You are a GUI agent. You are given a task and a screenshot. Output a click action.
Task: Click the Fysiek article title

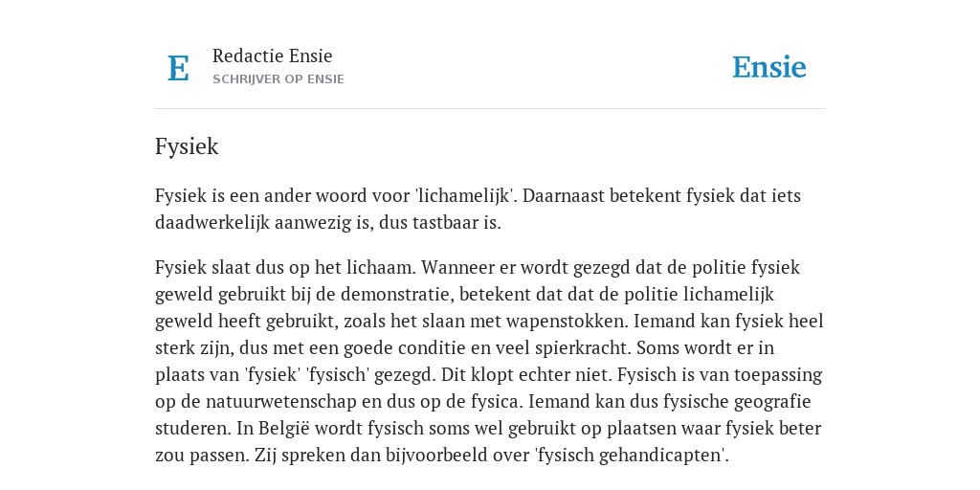pos(187,146)
